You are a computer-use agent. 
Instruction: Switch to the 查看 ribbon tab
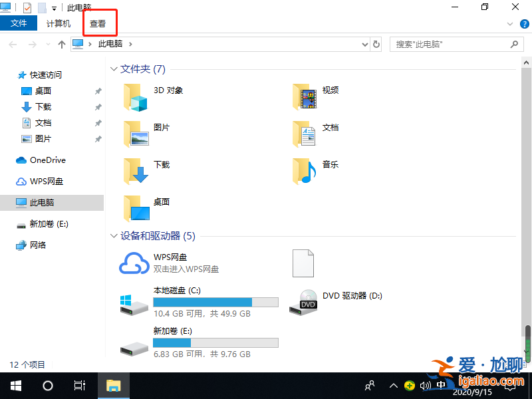(x=97, y=23)
